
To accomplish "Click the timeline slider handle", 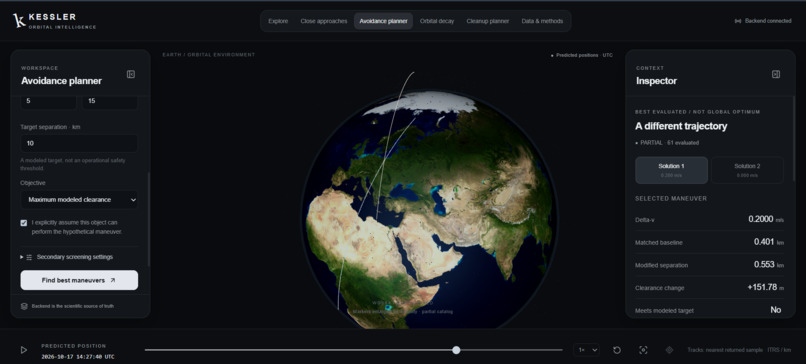I will pos(456,350).
